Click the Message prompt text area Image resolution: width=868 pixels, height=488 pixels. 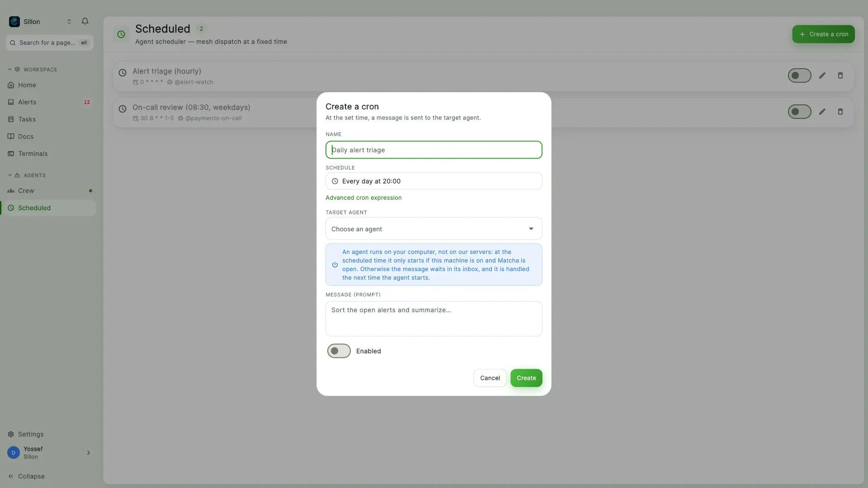434,319
